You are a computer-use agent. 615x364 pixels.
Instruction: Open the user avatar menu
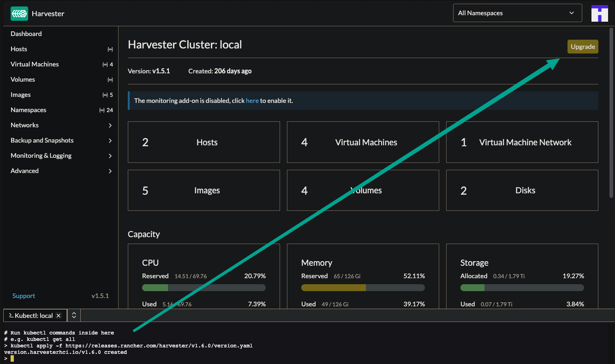[x=600, y=13]
